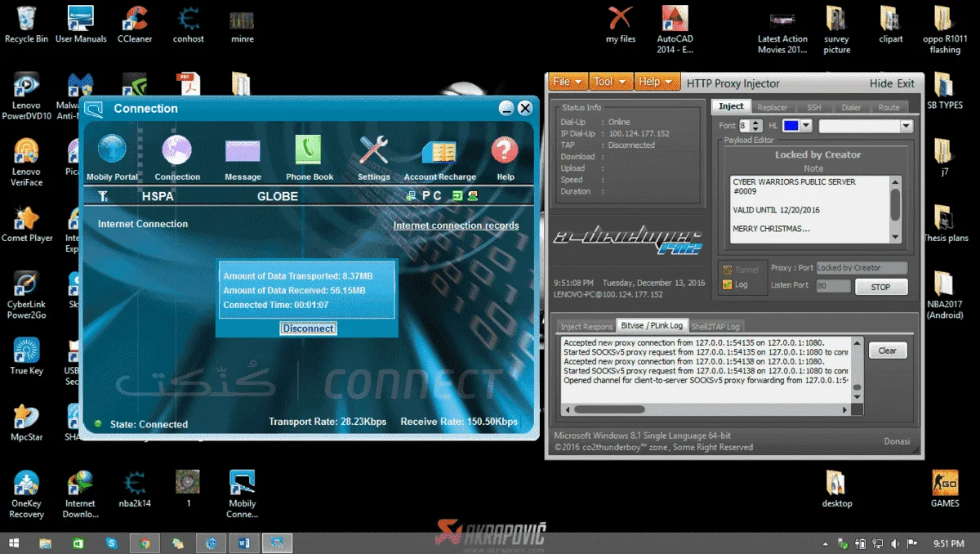Open the Tool menu dropdown
The image size is (980, 554).
(x=611, y=82)
